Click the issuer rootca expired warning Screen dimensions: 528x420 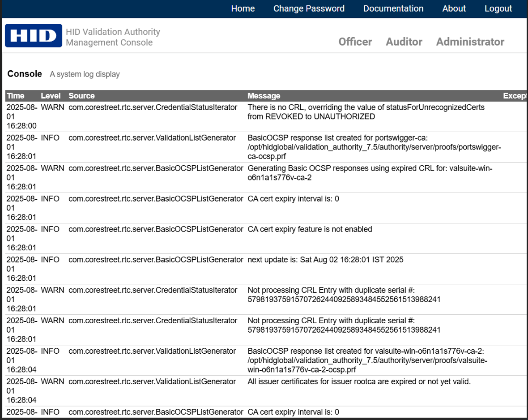point(359,381)
